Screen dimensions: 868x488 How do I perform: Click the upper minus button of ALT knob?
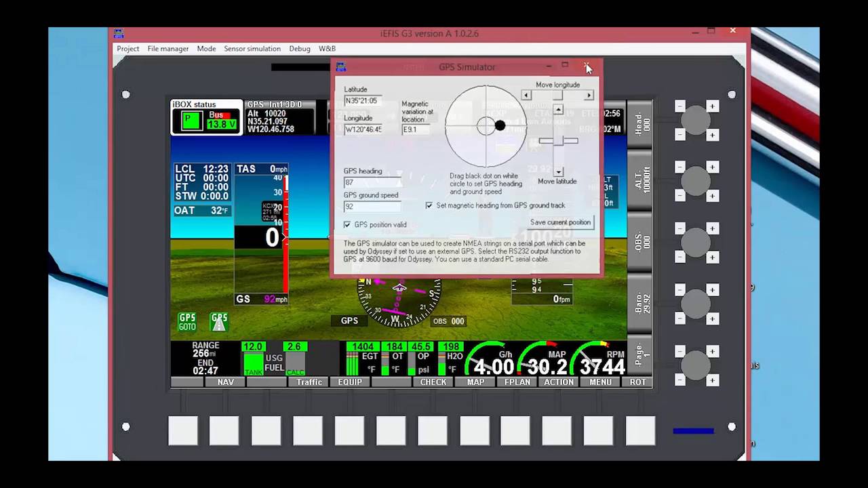coord(679,167)
